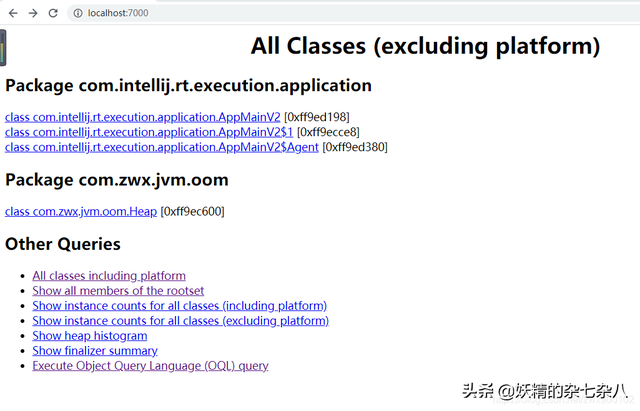This screenshot has width=640, height=411.
Task: Click the dark widget at the page's left edge
Action: pos(3,48)
